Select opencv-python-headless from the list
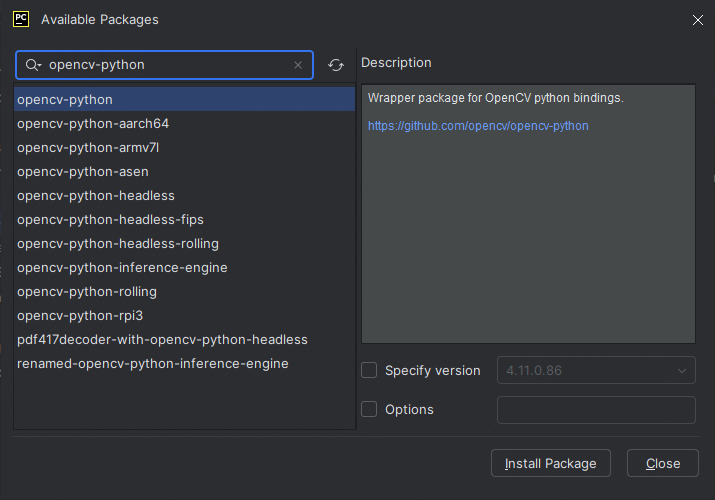The image size is (715, 500). [x=184, y=196]
